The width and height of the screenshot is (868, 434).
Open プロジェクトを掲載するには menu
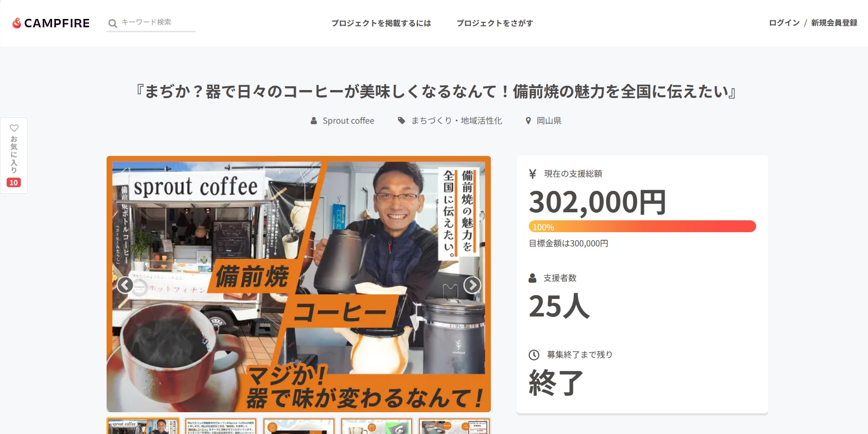(381, 23)
